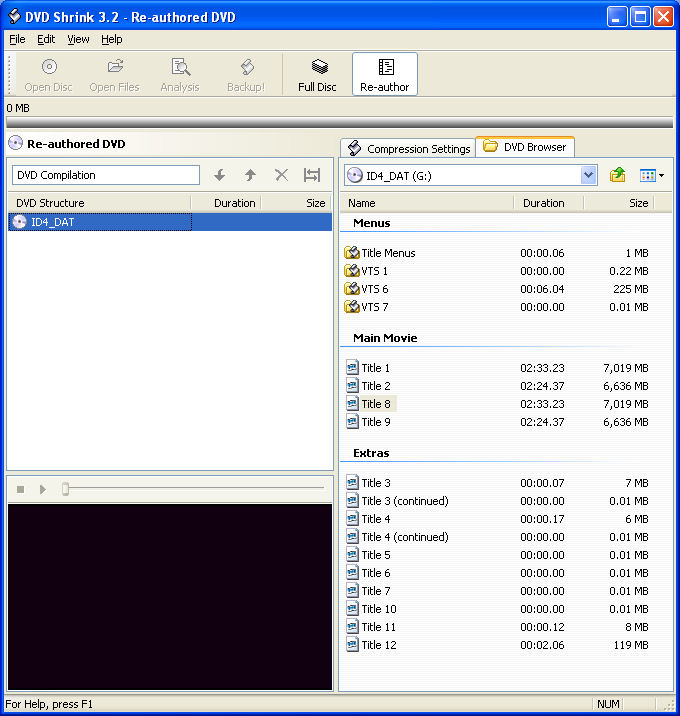Select the VTS 6 menu folder icon

coord(352,289)
